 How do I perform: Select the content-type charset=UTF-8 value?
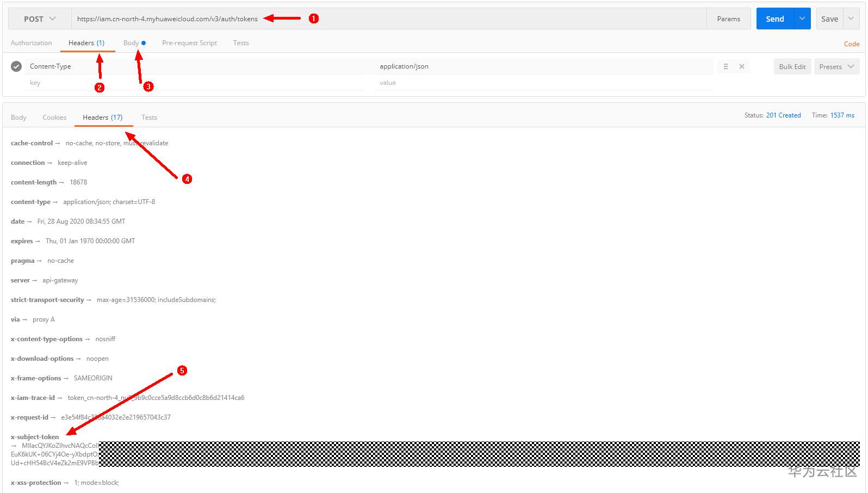109,202
